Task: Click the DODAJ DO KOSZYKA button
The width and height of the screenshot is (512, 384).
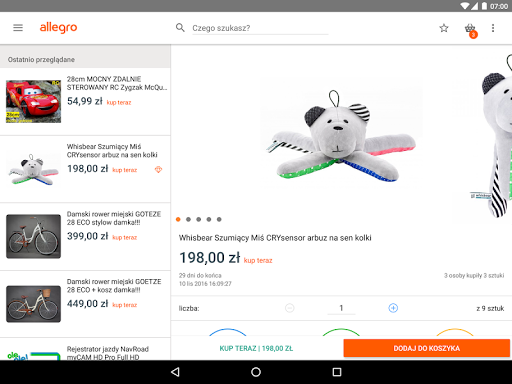Action: click(x=427, y=348)
